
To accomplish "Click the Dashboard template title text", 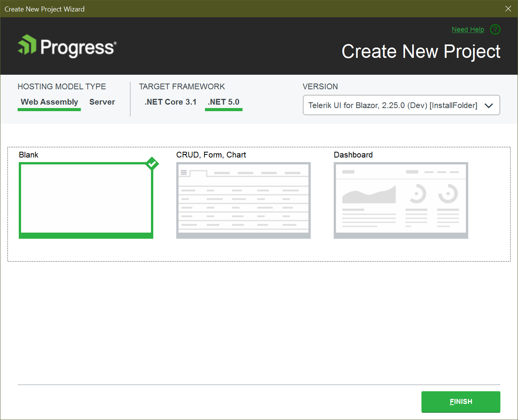I will click(353, 155).
